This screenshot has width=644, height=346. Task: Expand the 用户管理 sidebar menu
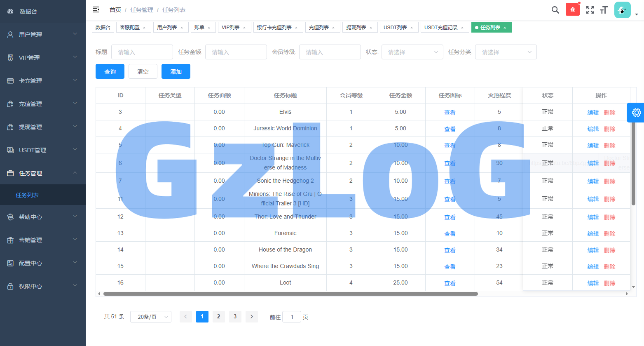click(43, 35)
